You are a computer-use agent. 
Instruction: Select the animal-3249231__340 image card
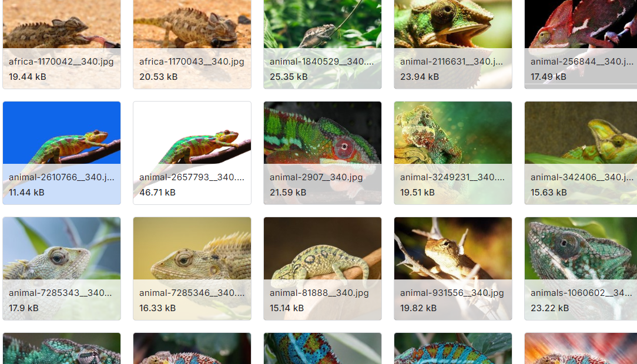pos(453,153)
